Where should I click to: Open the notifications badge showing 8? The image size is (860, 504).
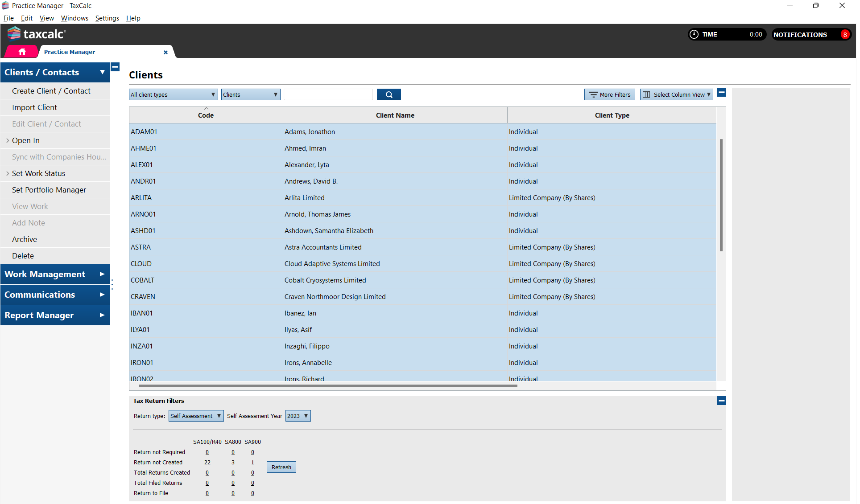pyautogui.click(x=844, y=35)
